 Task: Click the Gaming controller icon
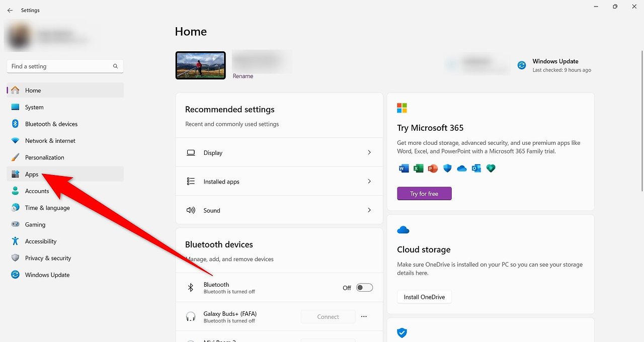click(x=15, y=224)
